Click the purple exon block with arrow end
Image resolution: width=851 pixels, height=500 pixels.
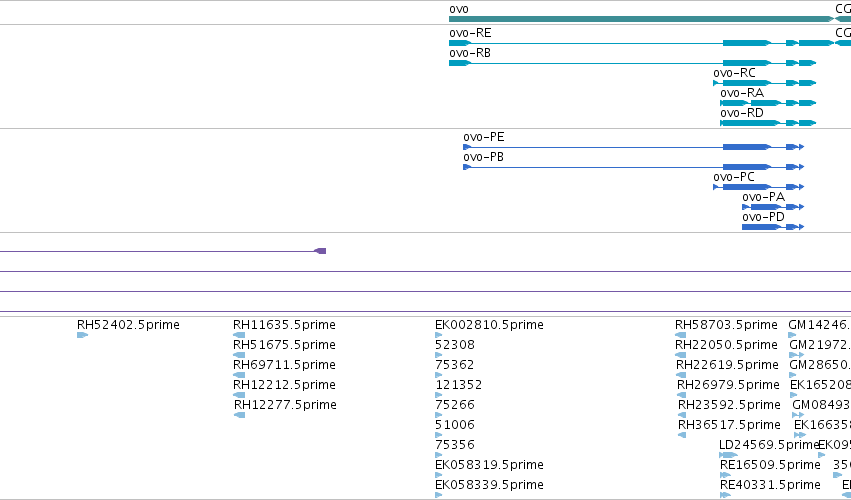tap(320, 251)
